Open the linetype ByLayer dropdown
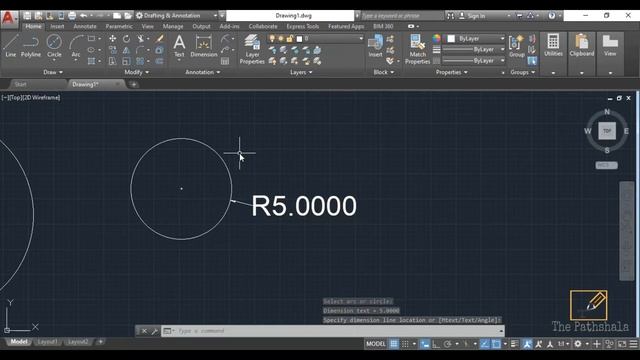 [473, 61]
